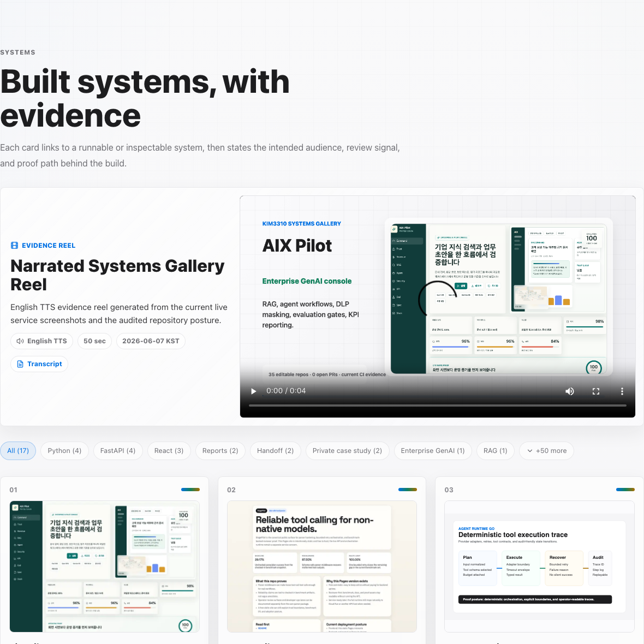644x644 pixels.
Task: Expand the +50 more filters
Action: click(x=547, y=451)
